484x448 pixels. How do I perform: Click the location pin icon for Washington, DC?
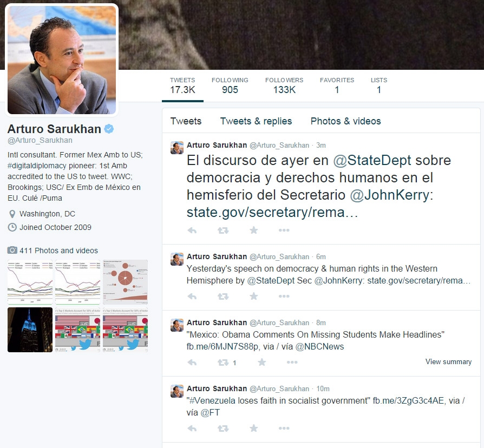pyautogui.click(x=12, y=214)
